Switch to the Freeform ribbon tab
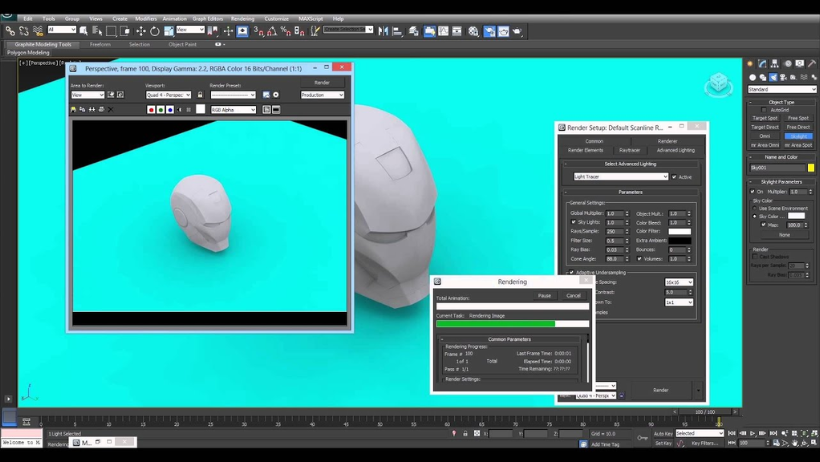Image resolution: width=820 pixels, height=462 pixels. 100,44
